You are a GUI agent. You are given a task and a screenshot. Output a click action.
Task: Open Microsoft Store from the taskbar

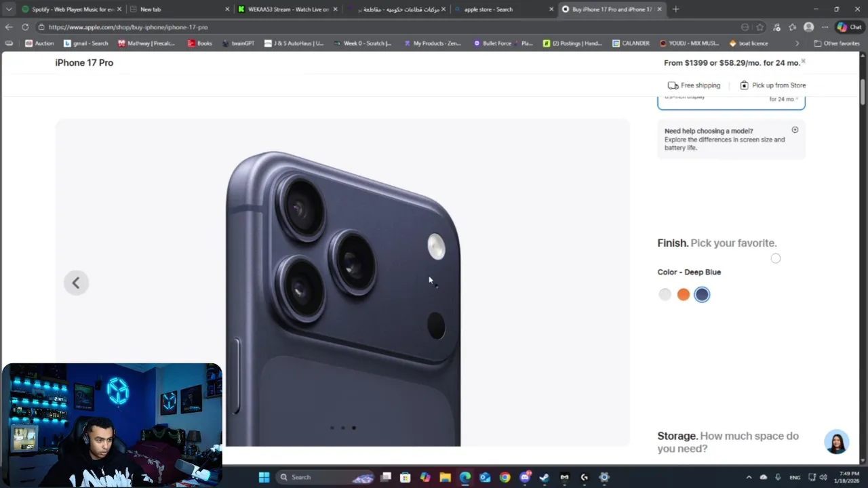point(406,477)
